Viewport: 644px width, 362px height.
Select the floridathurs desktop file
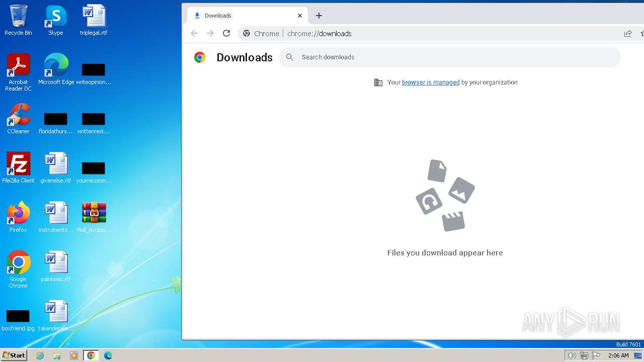pos(56,123)
